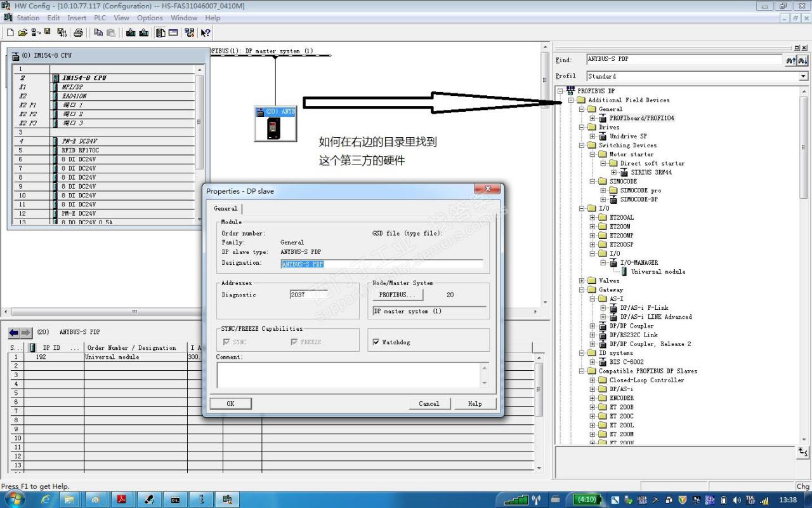This screenshot has height=508, width=812.
Task: Select the Unidrive SP device in catalog
Action: tap(628, 136)
